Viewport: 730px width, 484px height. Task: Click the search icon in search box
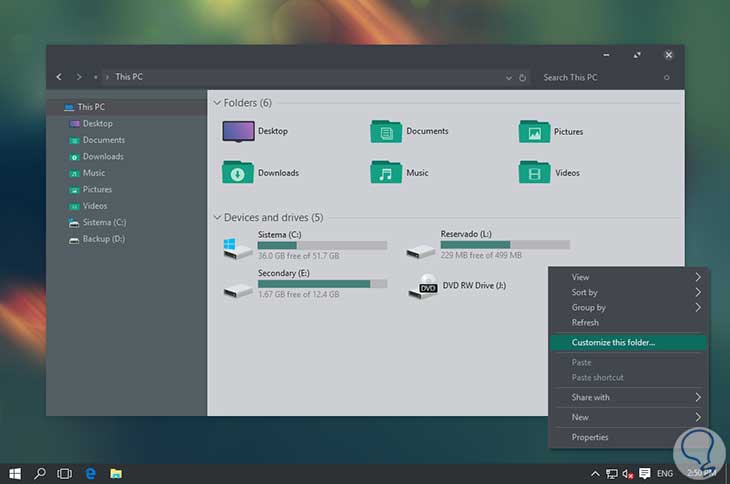point(667,78)
